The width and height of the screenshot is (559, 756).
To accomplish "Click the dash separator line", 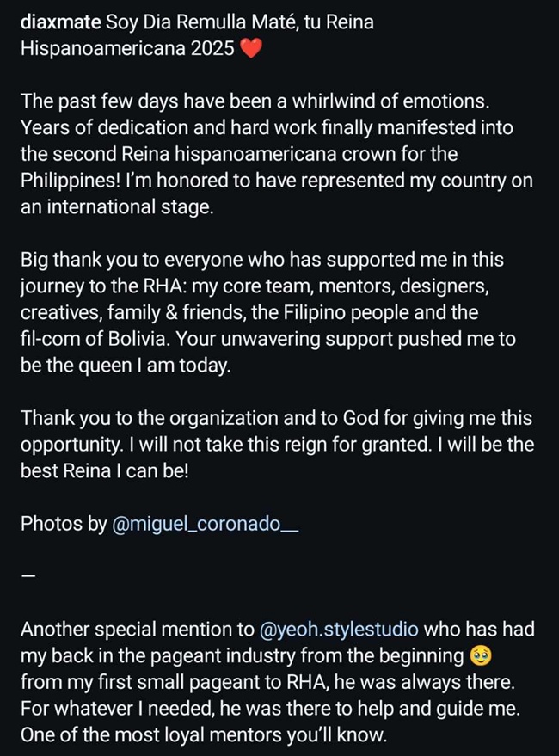I will point(28,577).
